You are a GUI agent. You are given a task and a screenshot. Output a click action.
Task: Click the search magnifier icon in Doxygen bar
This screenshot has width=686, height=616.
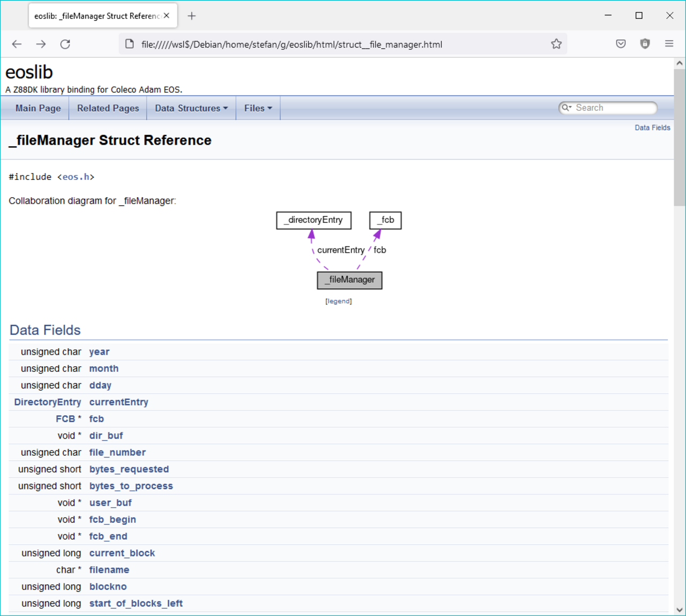tap(566, 108)
